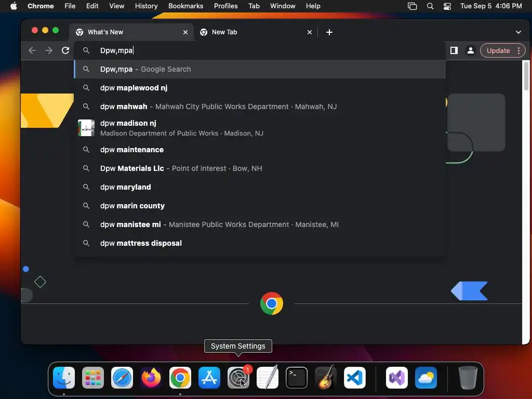532x399 pixels.
Task: Open the Help menu
Action: coord(313,6)
